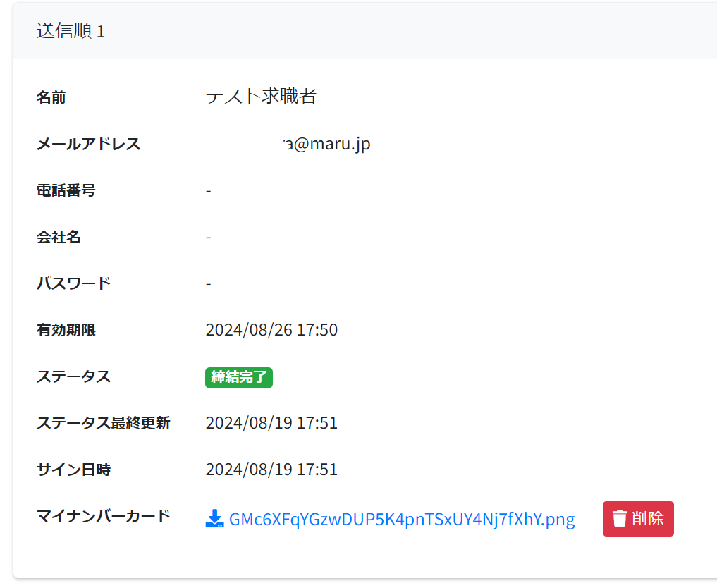Screen dimensions: 717x588
Task: Click the timestamp value next to ステータス最終更新
Action: pos(271,423)
